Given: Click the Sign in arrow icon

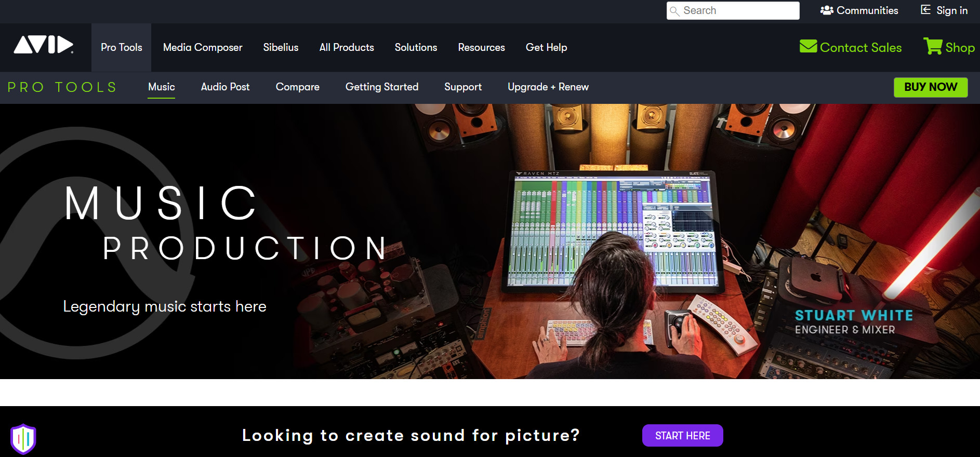Looking at the screenshot, I should click(x=925, y=10).
